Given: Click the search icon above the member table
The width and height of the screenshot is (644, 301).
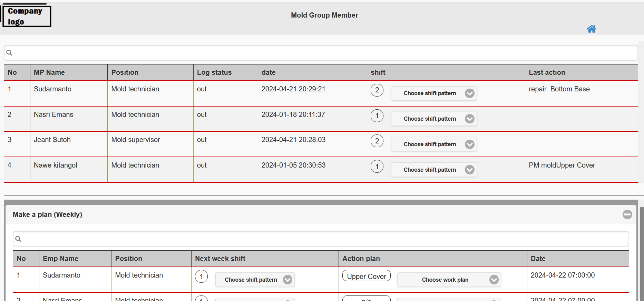Looking at the screenshot, I should click(x=9, y=53).
